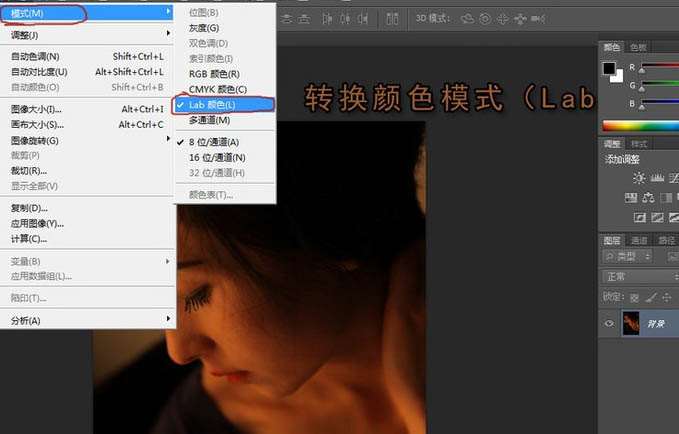
Task: Click the lock position icon in Layers
Action: pyautogui.click(x=666, y=297)
